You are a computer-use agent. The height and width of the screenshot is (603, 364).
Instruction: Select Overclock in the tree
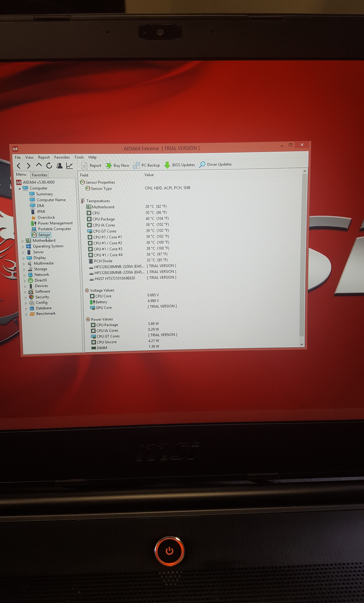43,218
